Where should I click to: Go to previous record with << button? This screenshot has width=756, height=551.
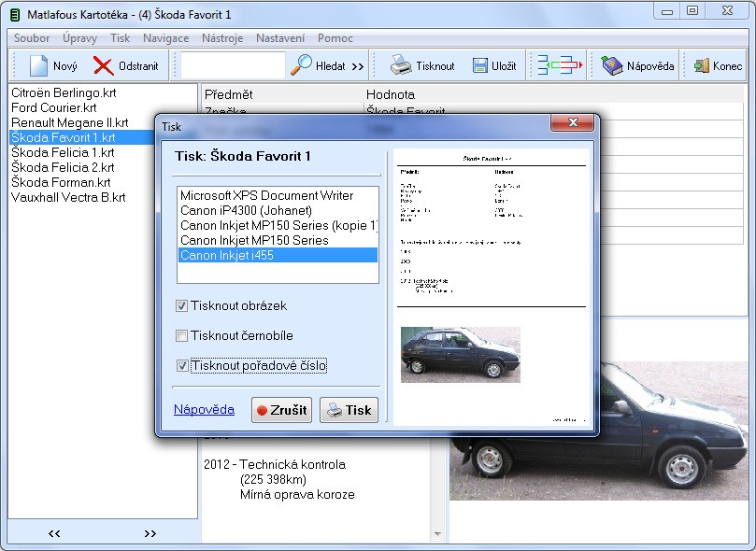[x=54, y=533]
